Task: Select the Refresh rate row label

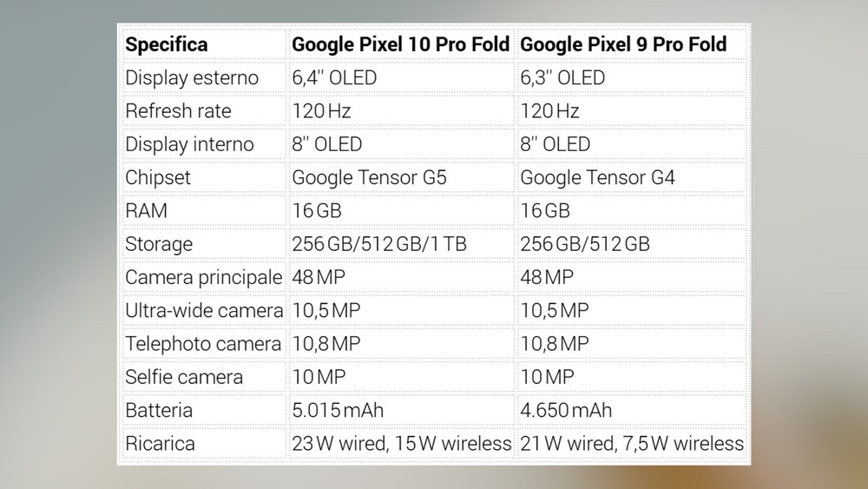Action: click(178, 111)
